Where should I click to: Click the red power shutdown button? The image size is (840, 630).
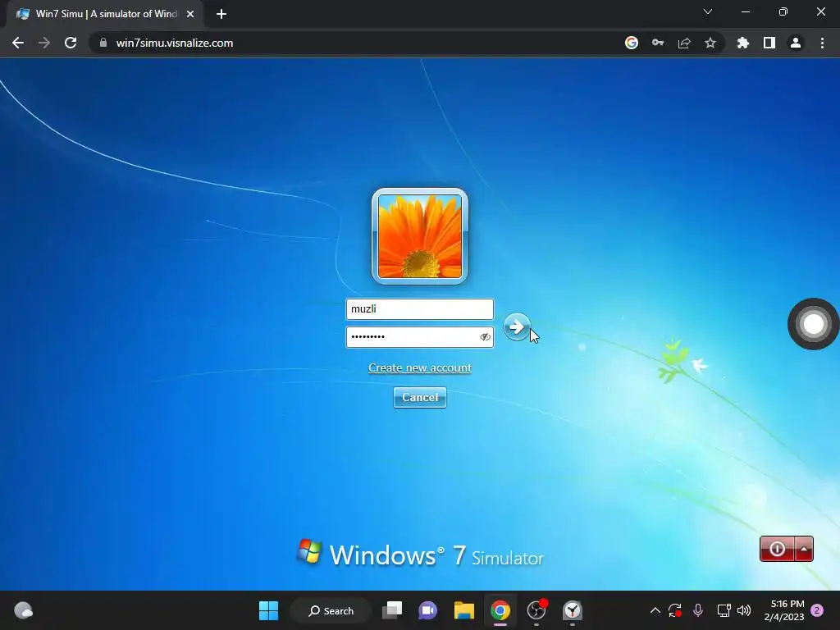tap(777, 549)
